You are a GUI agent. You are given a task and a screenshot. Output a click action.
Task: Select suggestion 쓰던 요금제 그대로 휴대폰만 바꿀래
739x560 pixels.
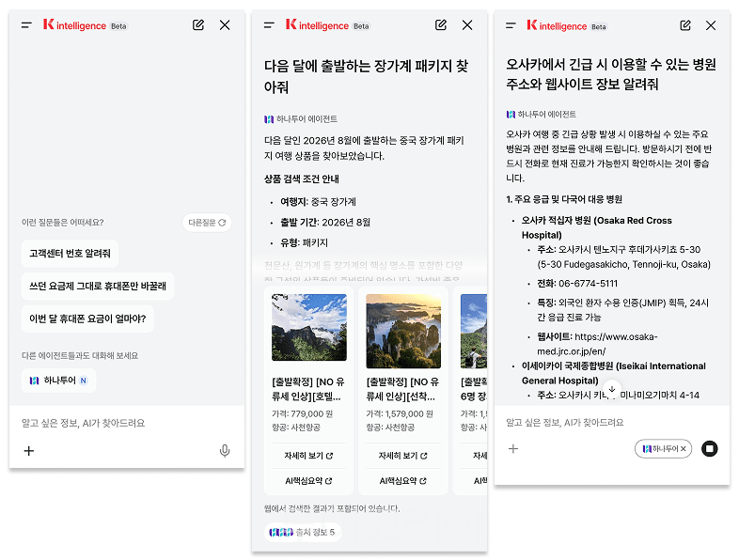98,286
